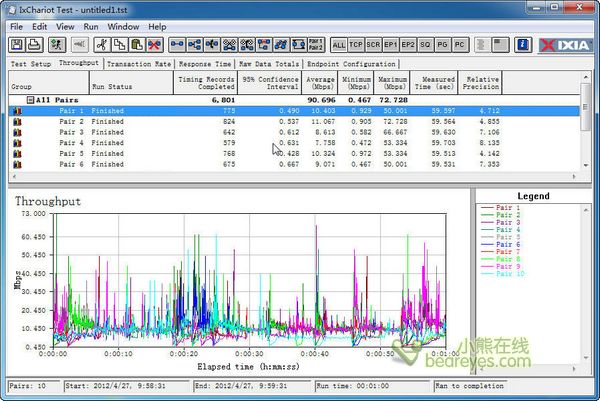Click the Run Status column header
Image resolution: width=600 pixels, height=401 pixels.
(132, 83)
